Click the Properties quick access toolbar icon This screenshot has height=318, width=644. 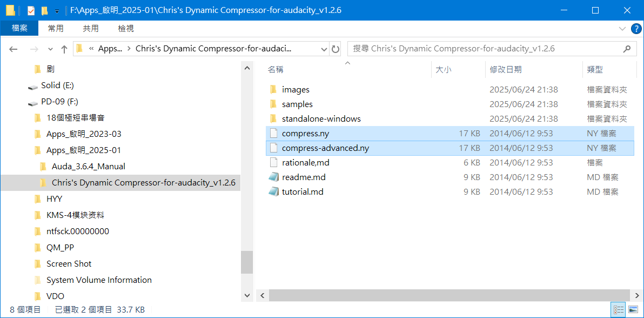pos(30,10)
